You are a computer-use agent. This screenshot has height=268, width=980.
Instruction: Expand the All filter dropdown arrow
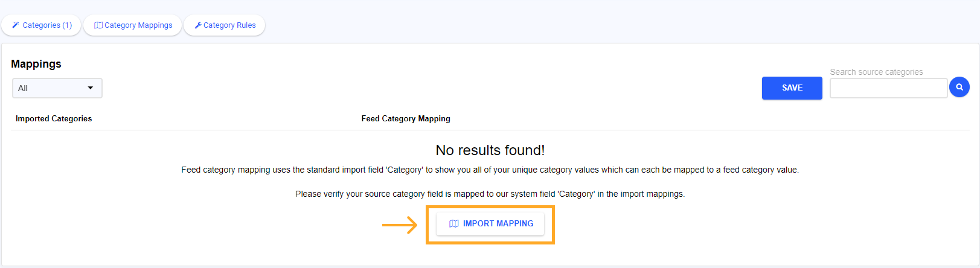point(91,88)
